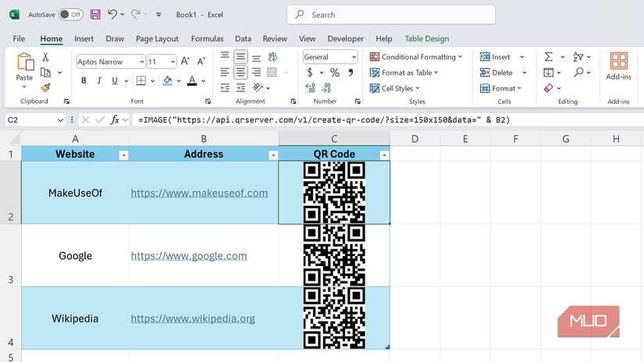Viewport: 644px width, 362px height.
Task: Click the formula bar IMAGE formula
Action: click(x=324, y=120)
